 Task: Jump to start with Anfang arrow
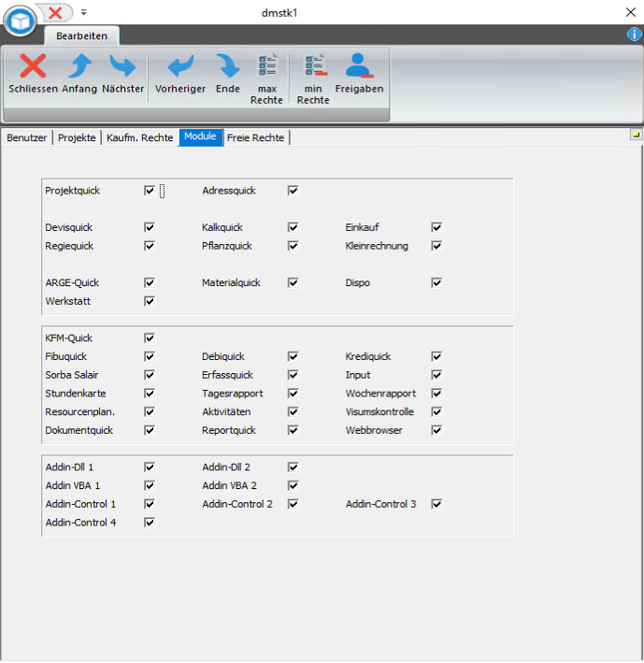(79, 66)
